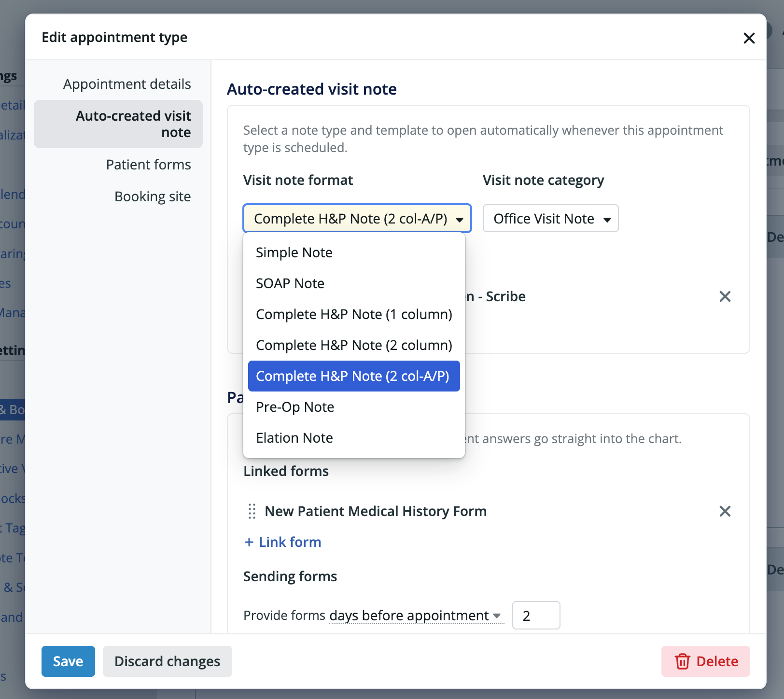Click the plus icon next to Link form

pyautogui.click(x=249, y=542)
